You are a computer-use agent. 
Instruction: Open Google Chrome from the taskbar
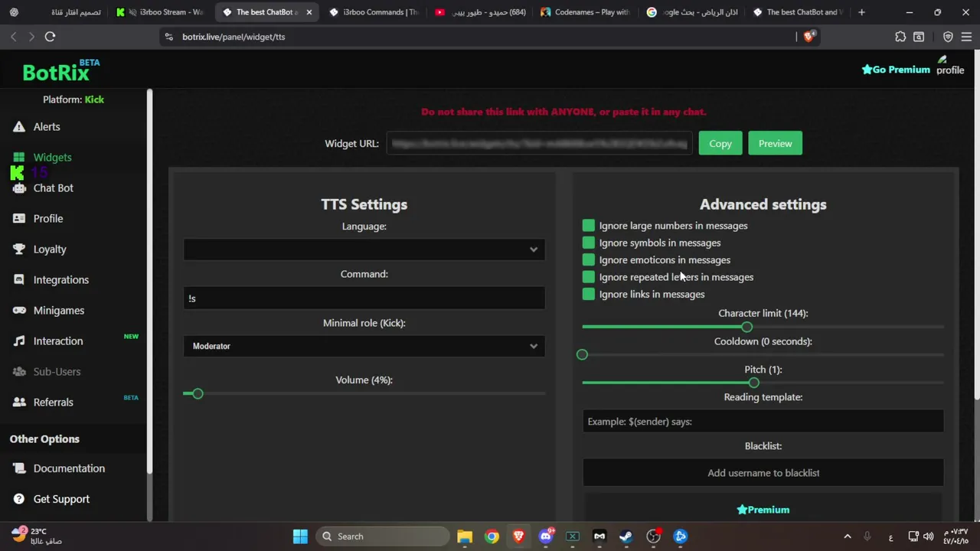coord(492,536)
